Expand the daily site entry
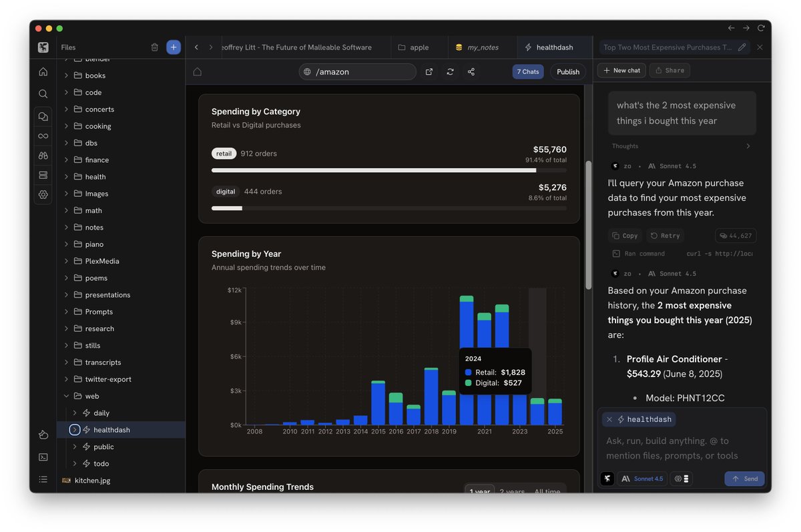This screenshot has height=532, width=801. [x=75, y=413]
